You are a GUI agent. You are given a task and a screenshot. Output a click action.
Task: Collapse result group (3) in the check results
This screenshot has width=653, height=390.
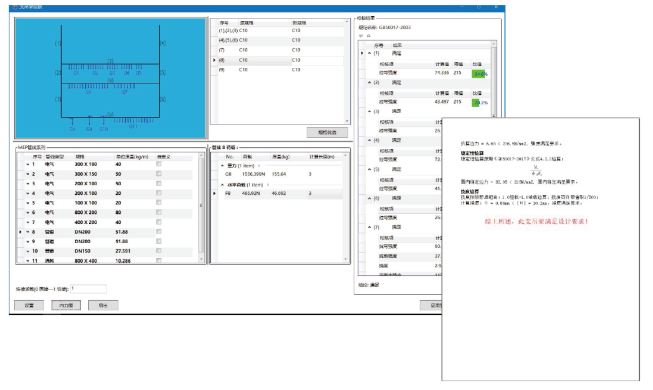[x=369, y=111]
